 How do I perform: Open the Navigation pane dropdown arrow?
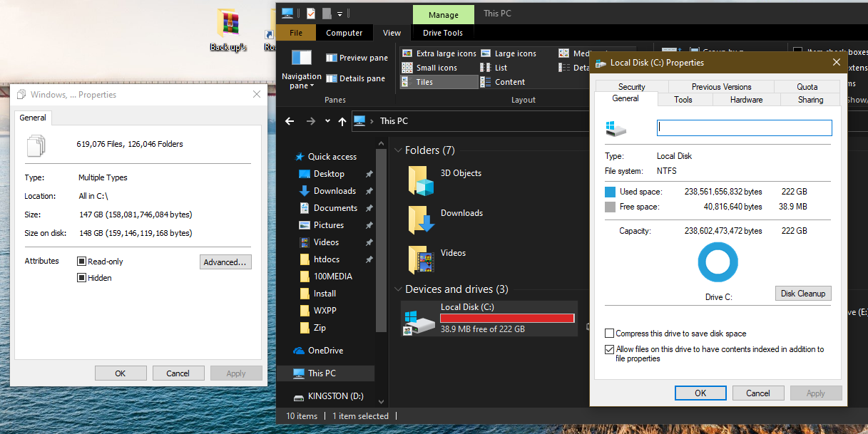click(x=313, y=86)
